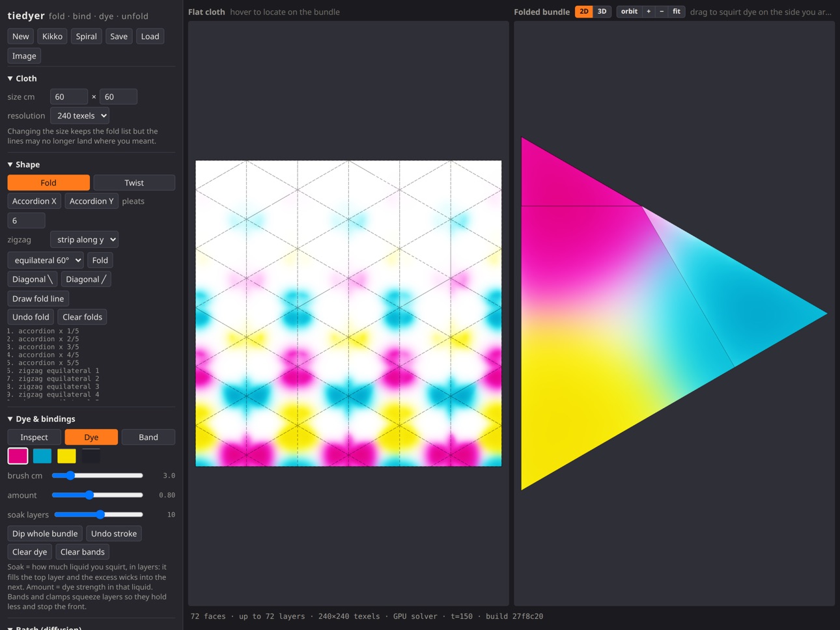Switch folded bundle to 3D view
This screenshot has height=630, width=840.
602,12
